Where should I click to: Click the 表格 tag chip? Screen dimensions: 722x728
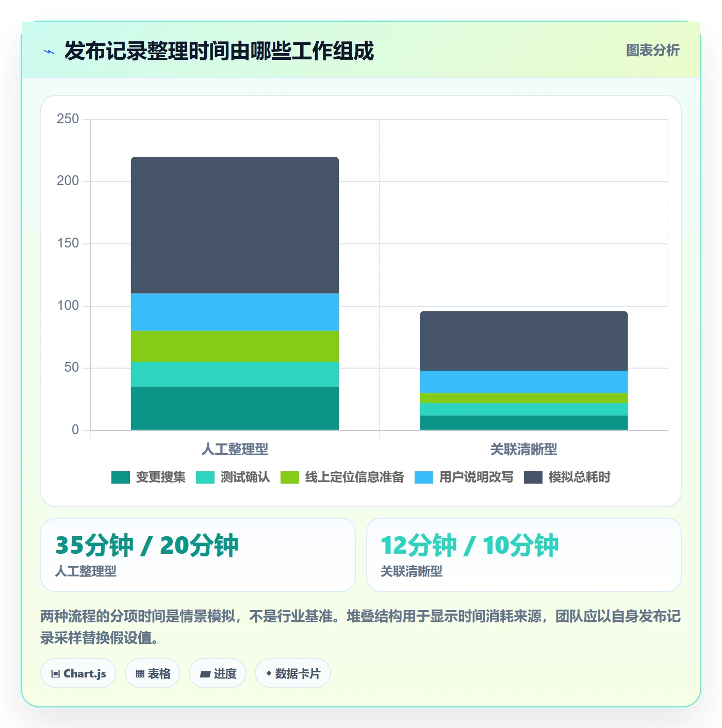pyautogui.click(x=153, y=673)
